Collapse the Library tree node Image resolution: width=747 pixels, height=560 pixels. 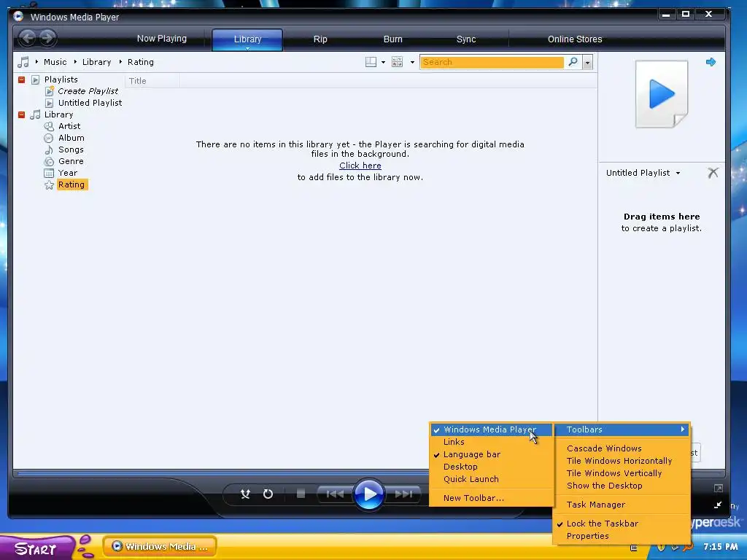click(21, 114)
